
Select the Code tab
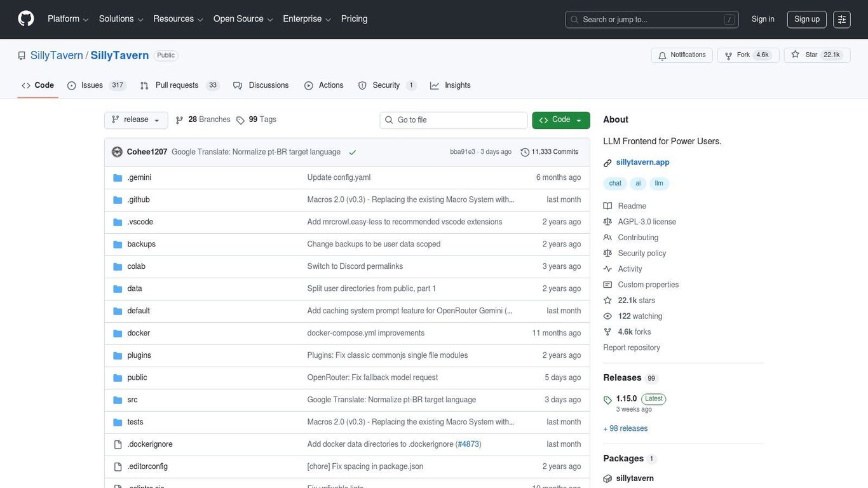point(37,85)
